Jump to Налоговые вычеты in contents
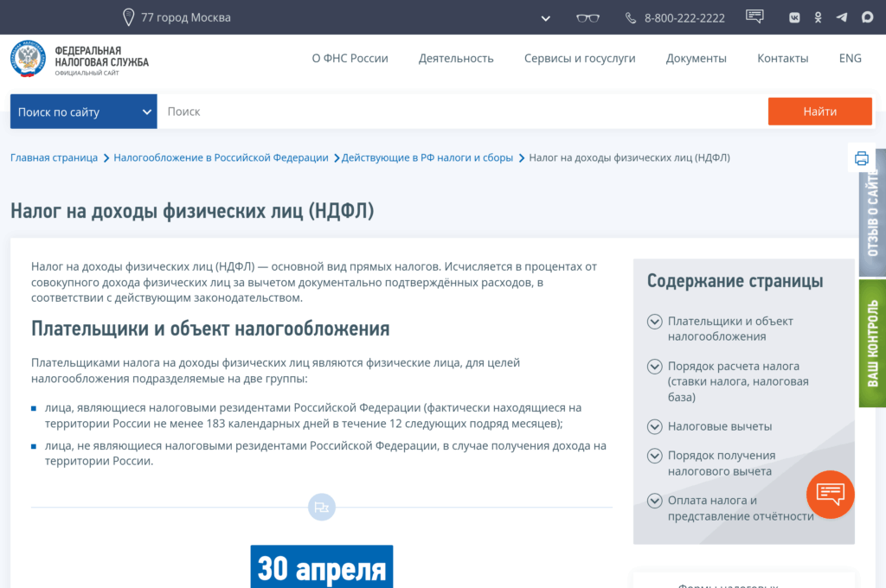Viewport: 886px width, 588px height. point(719,426)
